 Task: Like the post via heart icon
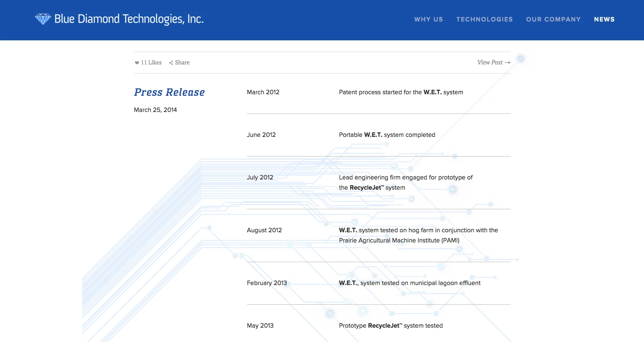click(137, 63)
